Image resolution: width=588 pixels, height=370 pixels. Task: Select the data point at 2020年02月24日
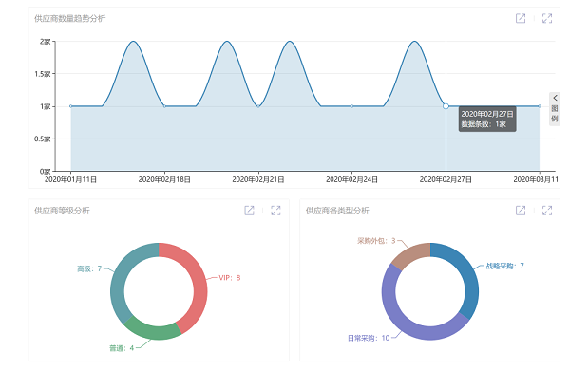point(351,106)
